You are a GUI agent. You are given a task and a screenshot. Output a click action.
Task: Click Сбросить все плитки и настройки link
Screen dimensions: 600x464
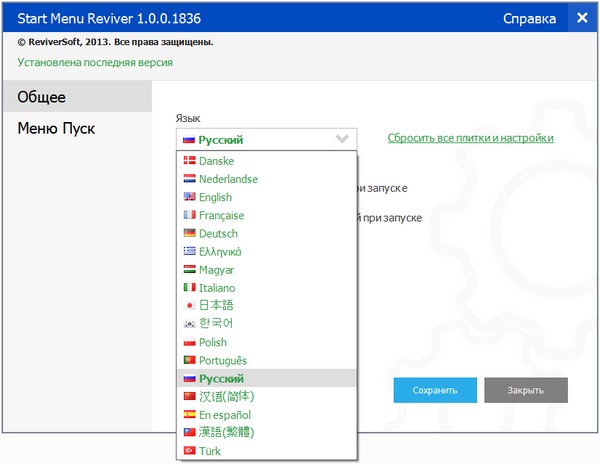point(470,138)
